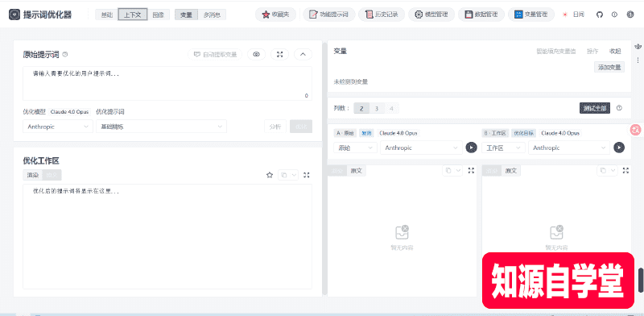This screenshot has width=644, height=316.
Task: Run test for column A play button
Action: tap(471, 148)
